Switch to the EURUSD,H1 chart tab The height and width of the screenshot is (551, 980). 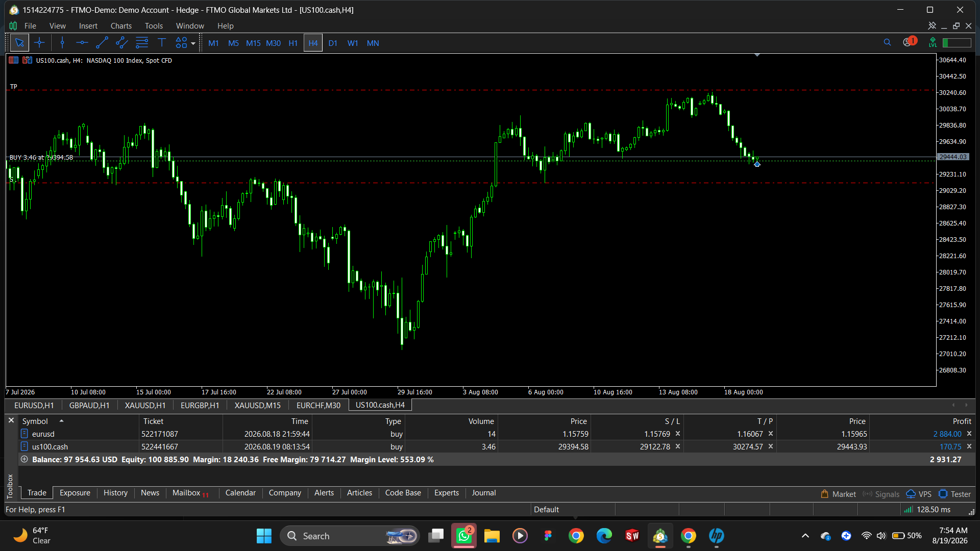point(34,405)
